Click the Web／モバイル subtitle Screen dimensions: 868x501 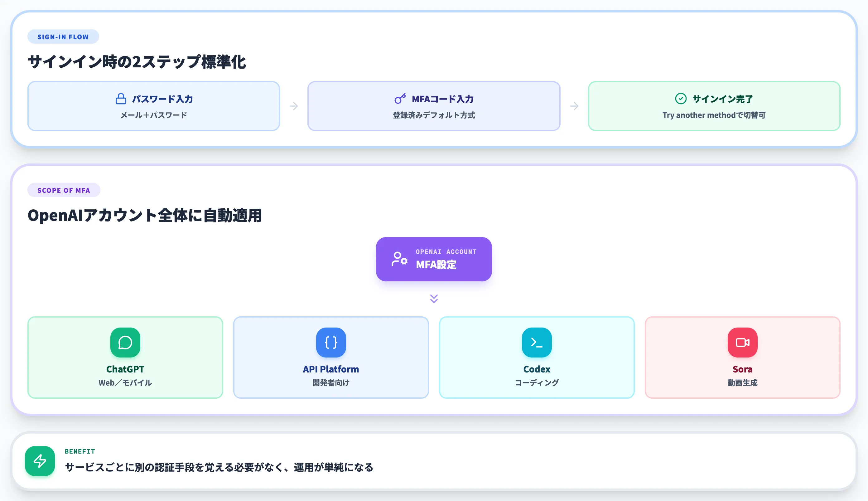click(125, 383)
